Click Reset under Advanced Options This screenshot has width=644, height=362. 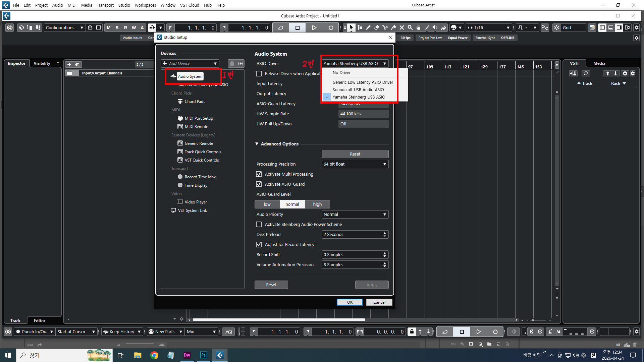355,154
